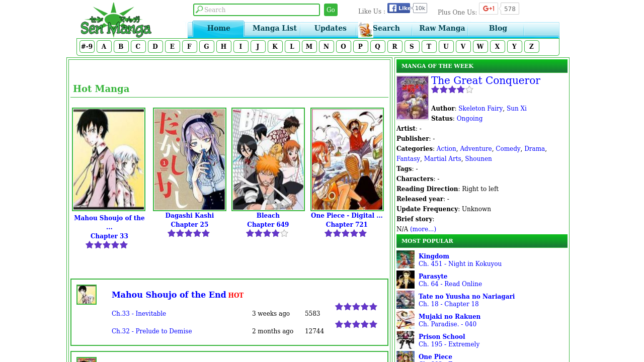Click the magnifying glass in the search box
Image resolution: width=644 pixels, height=362 pixels.
[x=199, y=9]
